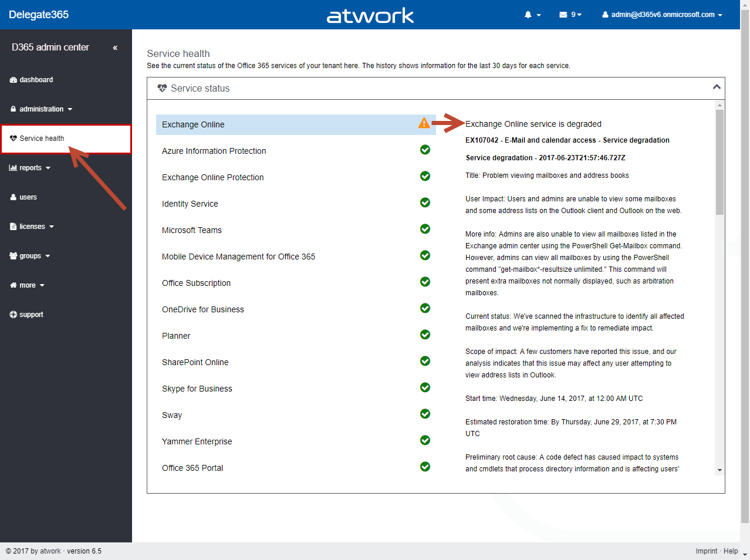
Task: Open the mail envelope messages icon
Action: pyautogui.click(x=563, y=15)
